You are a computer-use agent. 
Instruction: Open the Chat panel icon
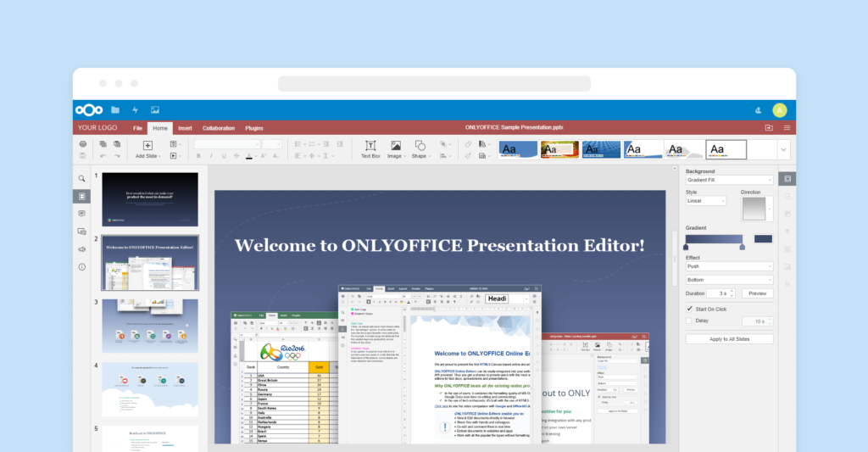point(82,232)
